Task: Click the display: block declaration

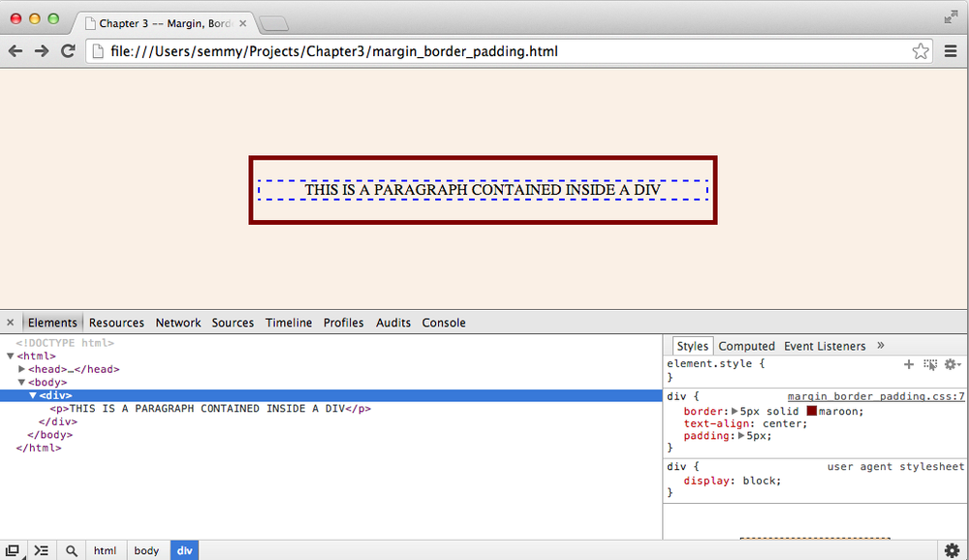Action: point(733,481)
